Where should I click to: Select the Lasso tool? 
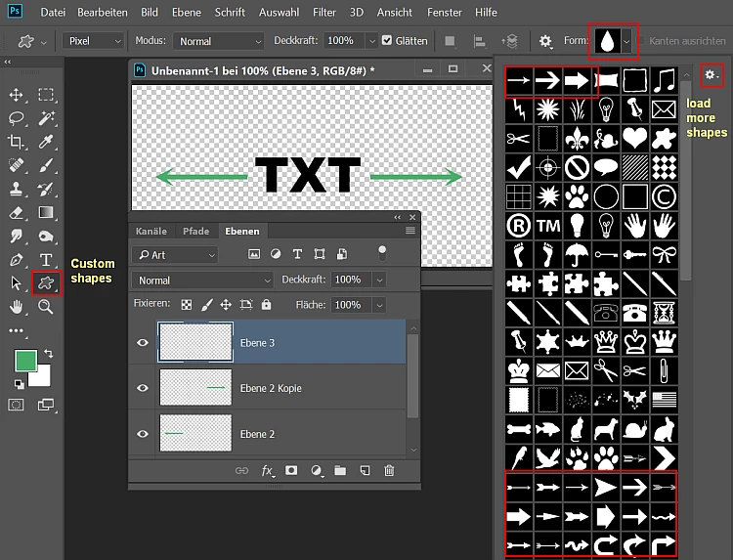pos(16,118)
